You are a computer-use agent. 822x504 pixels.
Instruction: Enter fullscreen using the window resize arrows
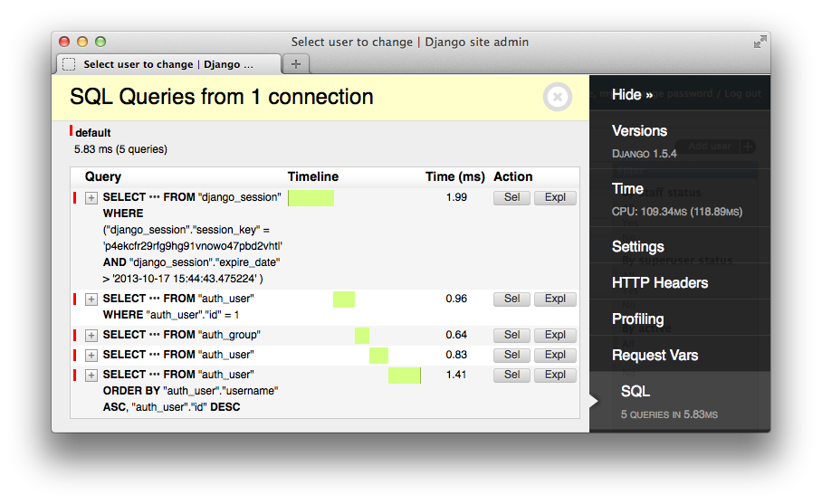point(760,42)
